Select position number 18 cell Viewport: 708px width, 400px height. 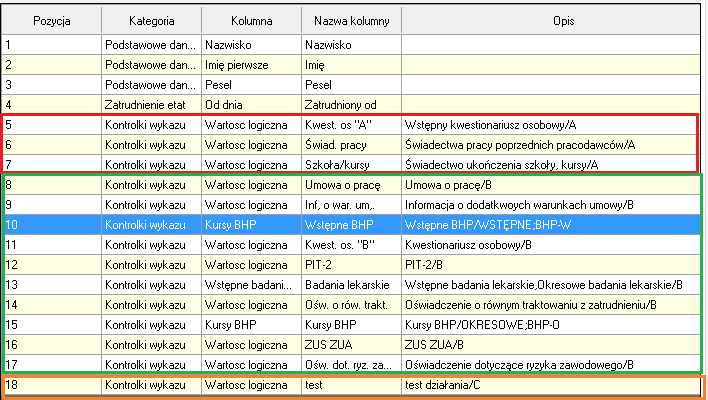[x=51, y=385]
